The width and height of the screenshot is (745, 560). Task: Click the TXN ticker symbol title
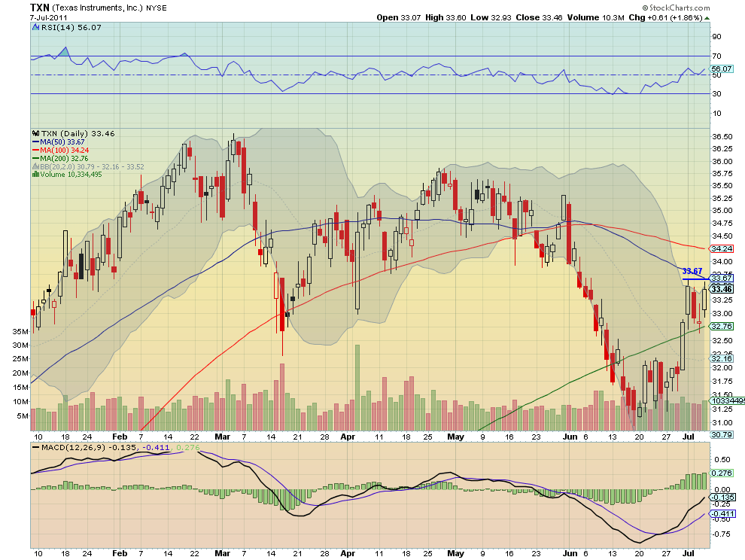39,7
